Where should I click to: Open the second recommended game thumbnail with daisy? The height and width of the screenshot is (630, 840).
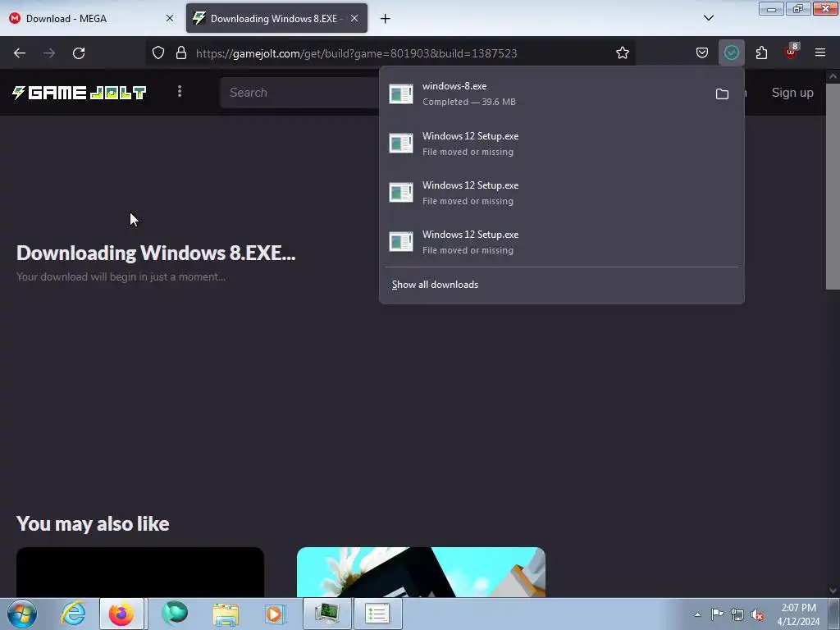[421, 572]
